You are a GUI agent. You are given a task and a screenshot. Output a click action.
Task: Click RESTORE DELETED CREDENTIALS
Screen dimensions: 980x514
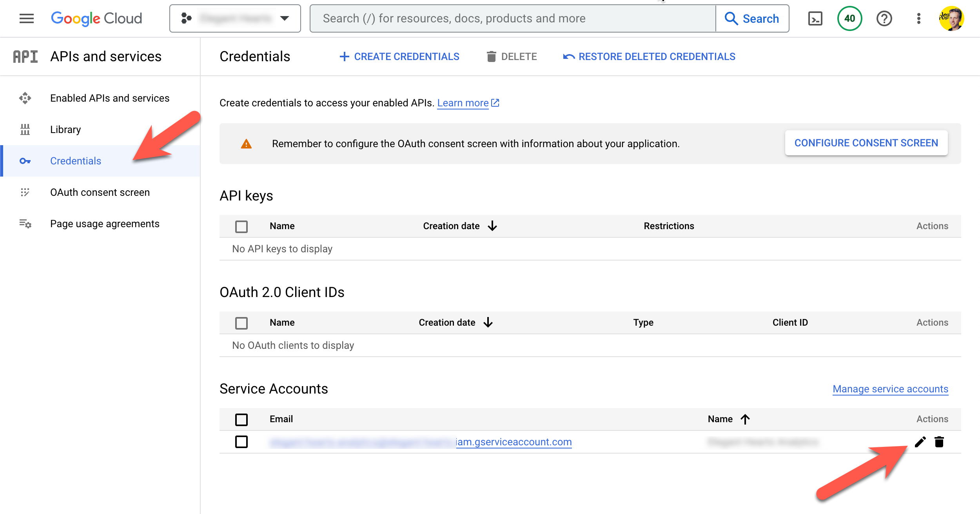(649, 57)
